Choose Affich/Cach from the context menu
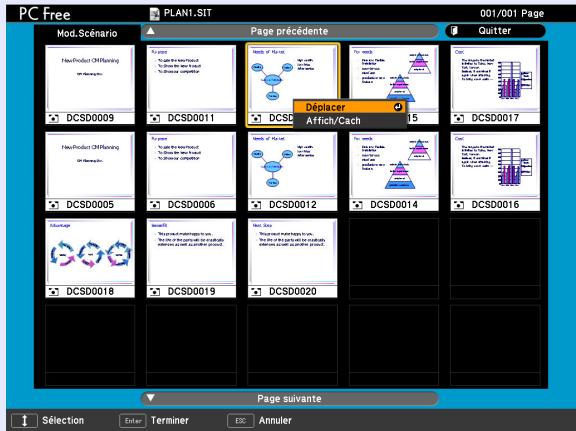This screenshot has height=431, width=576. click(349, 121)
